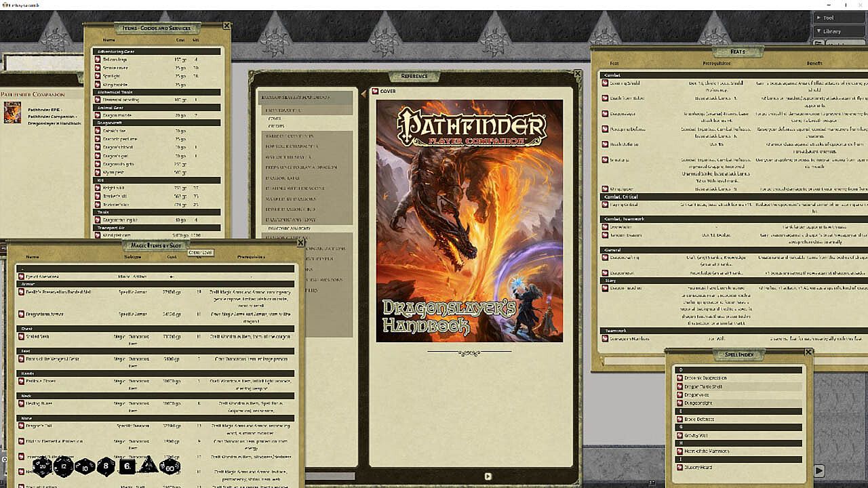
Task: Open link icon for Gravity Well spell
Action: 679,435
